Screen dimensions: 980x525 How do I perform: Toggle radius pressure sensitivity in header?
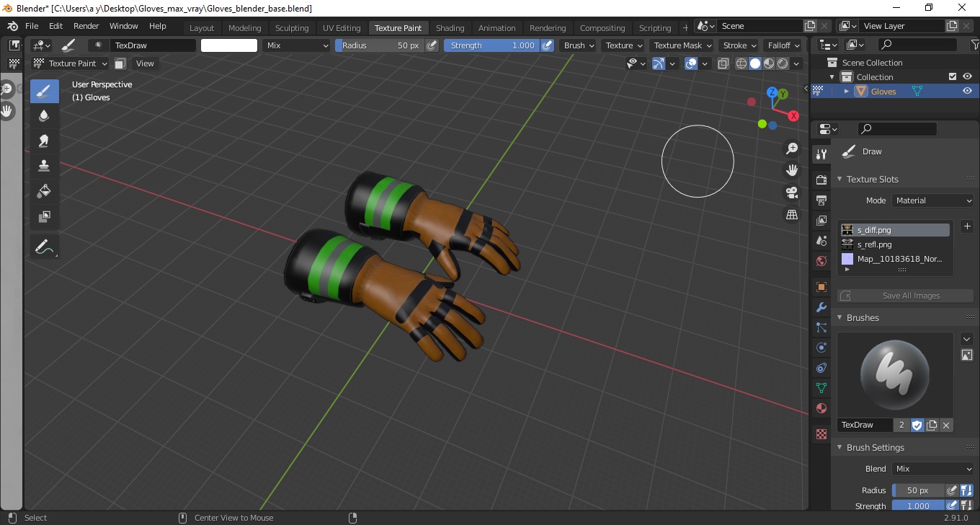point(432,45)
